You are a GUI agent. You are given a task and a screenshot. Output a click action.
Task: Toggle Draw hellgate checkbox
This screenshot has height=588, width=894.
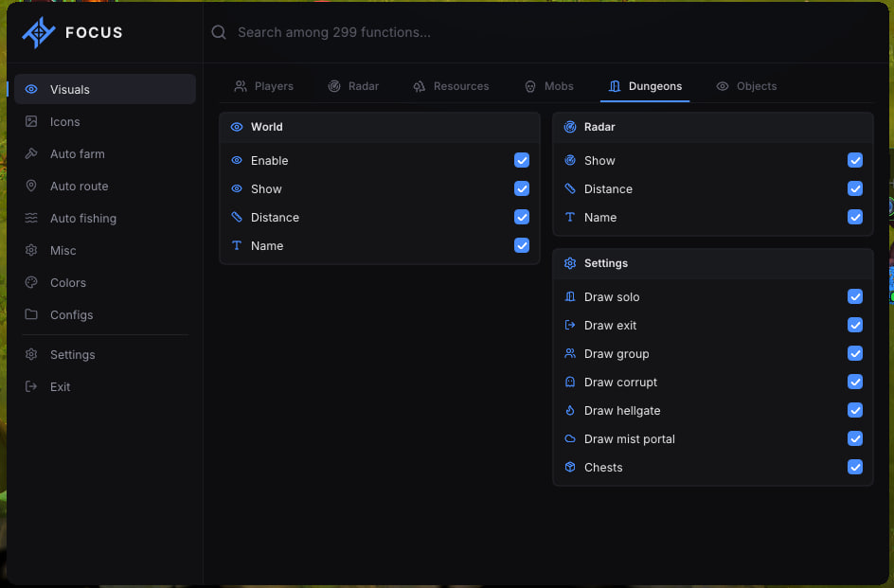(854, 410)
